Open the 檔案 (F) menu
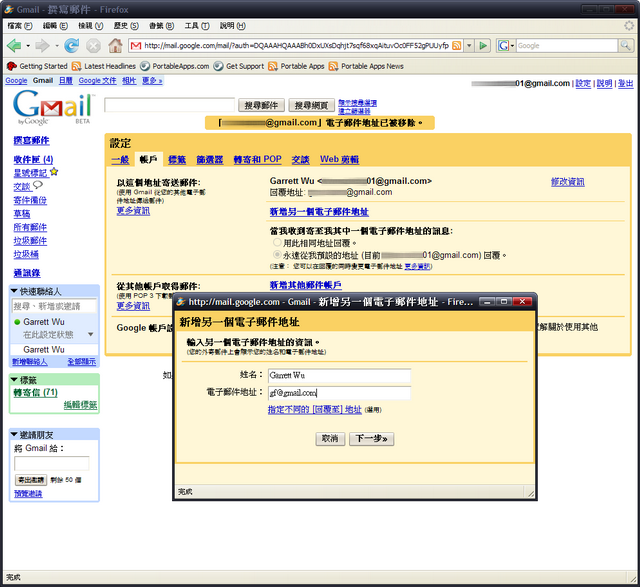This screenshot has height=587, width=640. point(20,26)
